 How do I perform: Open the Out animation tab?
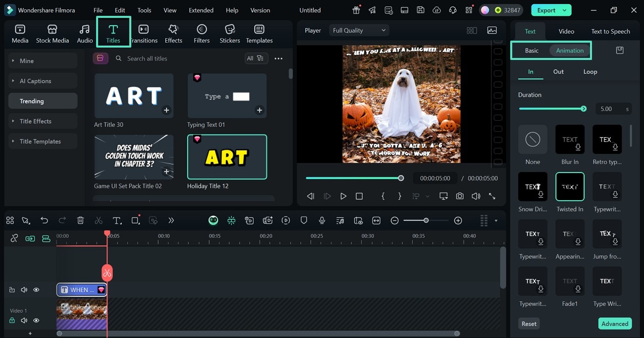tap(558, 71)
